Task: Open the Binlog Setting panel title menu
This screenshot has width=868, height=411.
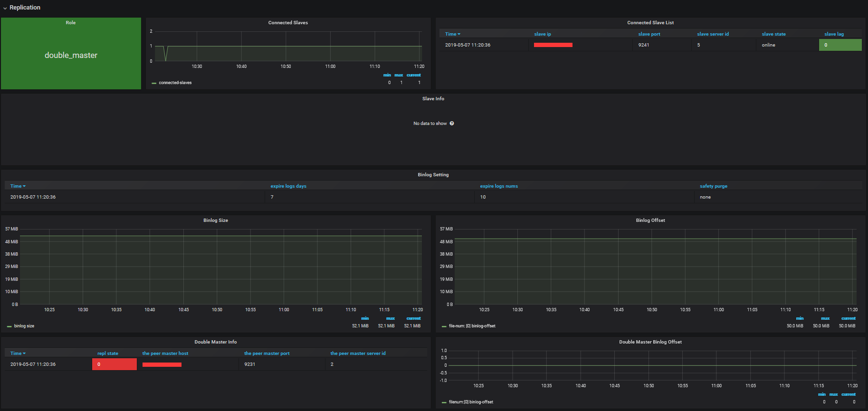Action: pyautogui.click(x=433, y=175)
